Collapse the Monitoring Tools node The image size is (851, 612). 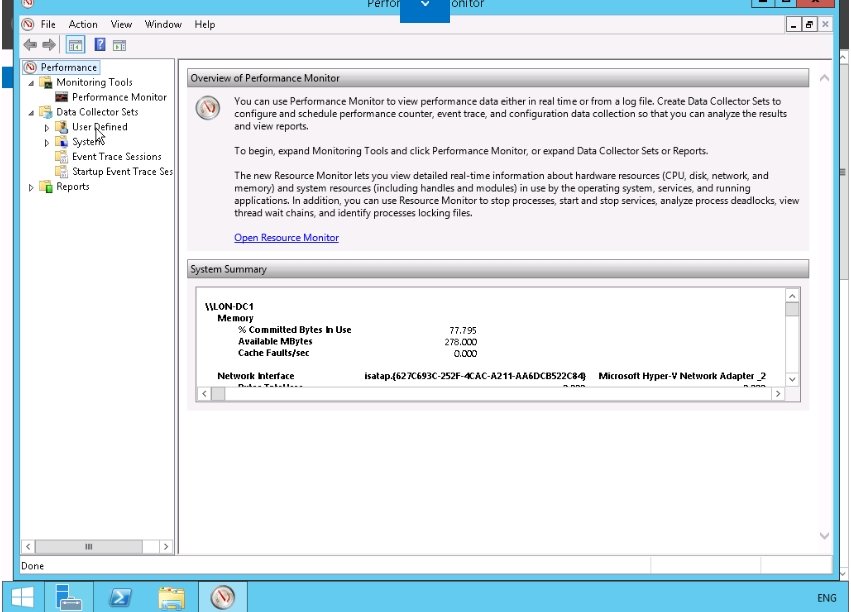31,83
